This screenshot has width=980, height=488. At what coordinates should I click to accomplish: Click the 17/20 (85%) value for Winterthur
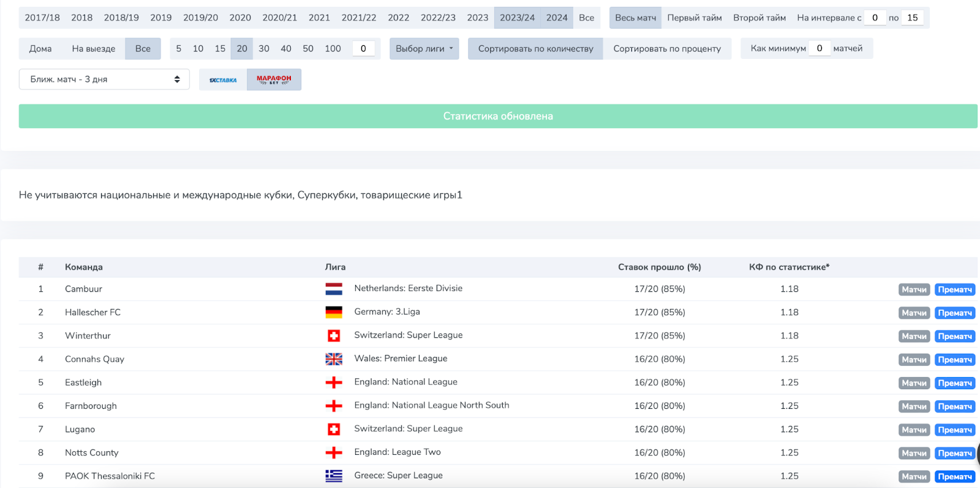click(660, 336)
